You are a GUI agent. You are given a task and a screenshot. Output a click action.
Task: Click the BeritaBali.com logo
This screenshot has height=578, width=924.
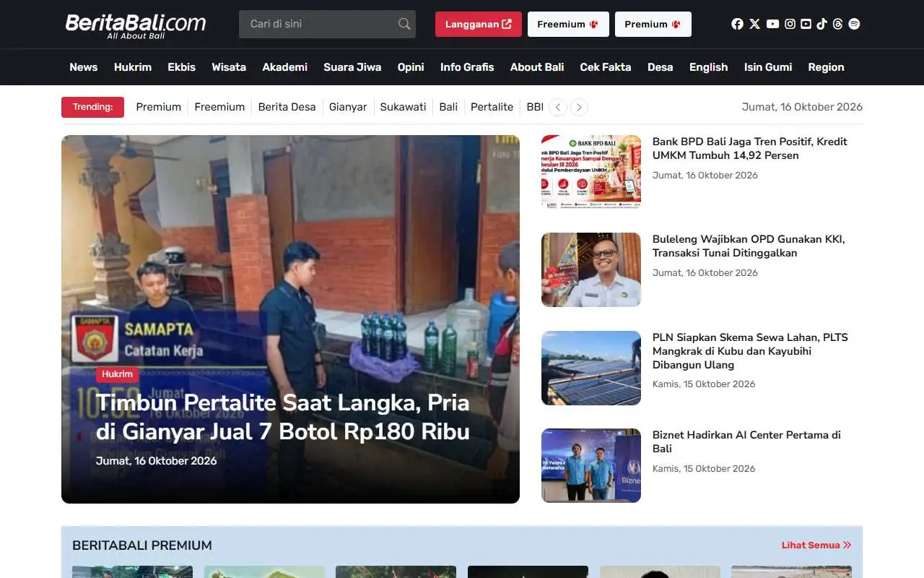coord(136,25)
